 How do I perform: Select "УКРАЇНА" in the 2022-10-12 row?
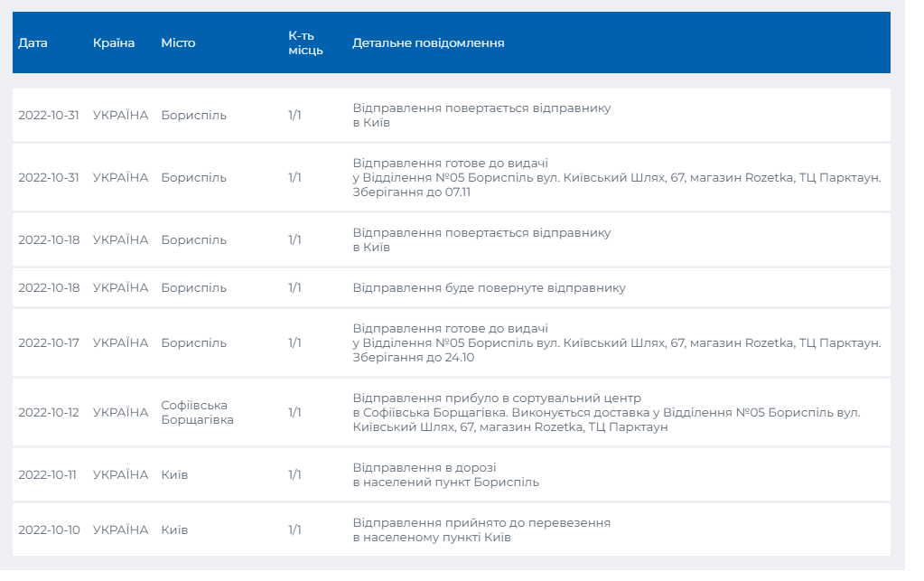pos(120,413)
